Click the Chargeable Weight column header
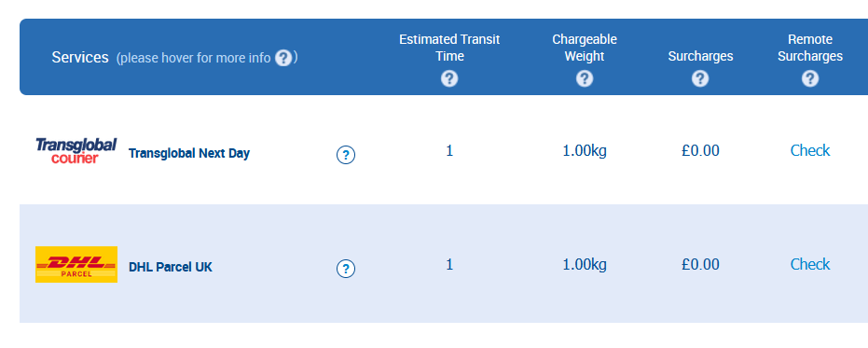This screenshot has width=868, height=348. click(x=584, y=48)
